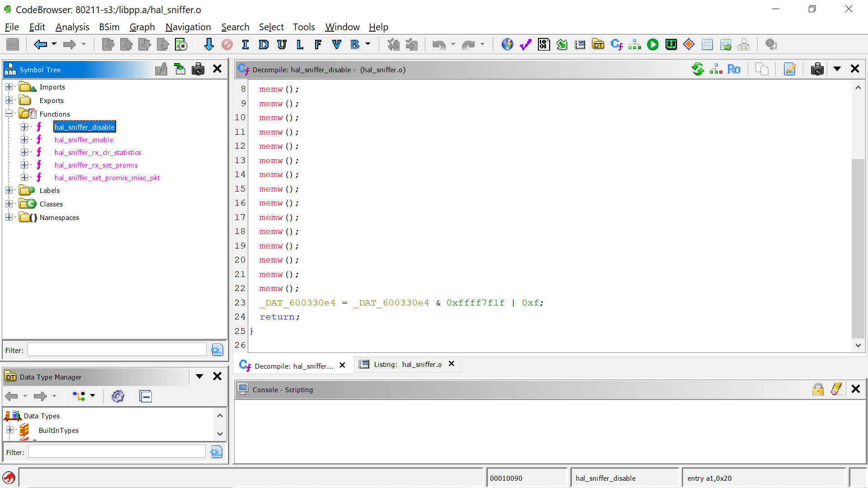Click the Undo toolbar icon

click(x=439, y=44)
